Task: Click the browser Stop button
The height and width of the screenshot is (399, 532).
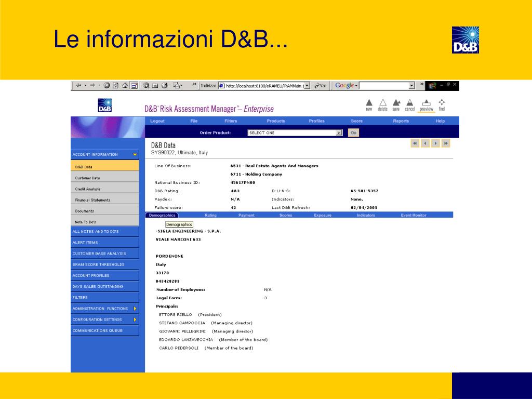Action: [x=107, y=86]
